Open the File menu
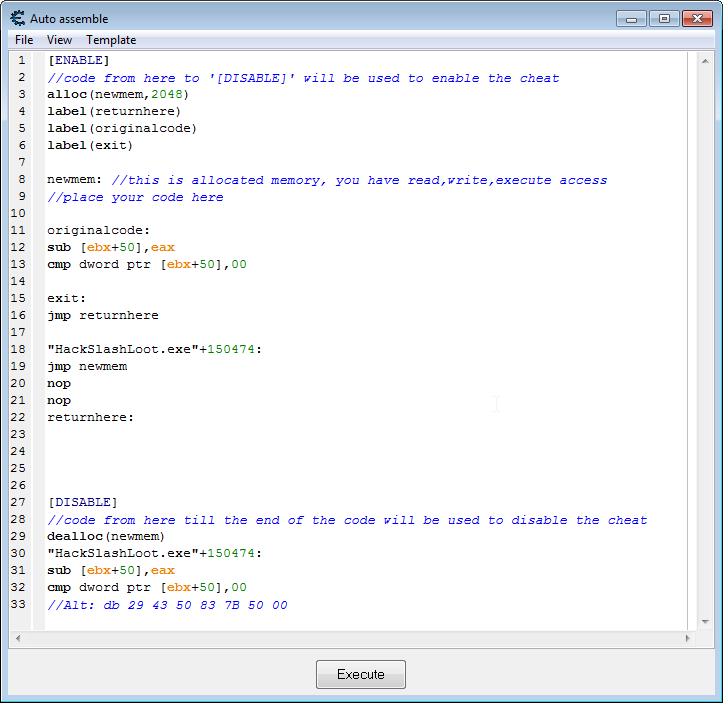Screen dimensions: 723x703 24,40
